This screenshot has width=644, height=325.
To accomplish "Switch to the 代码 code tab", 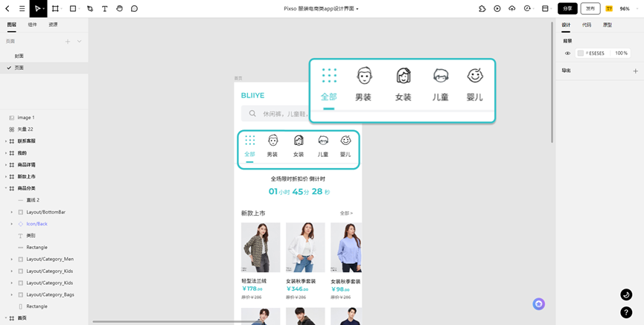I will click(587, 25).
